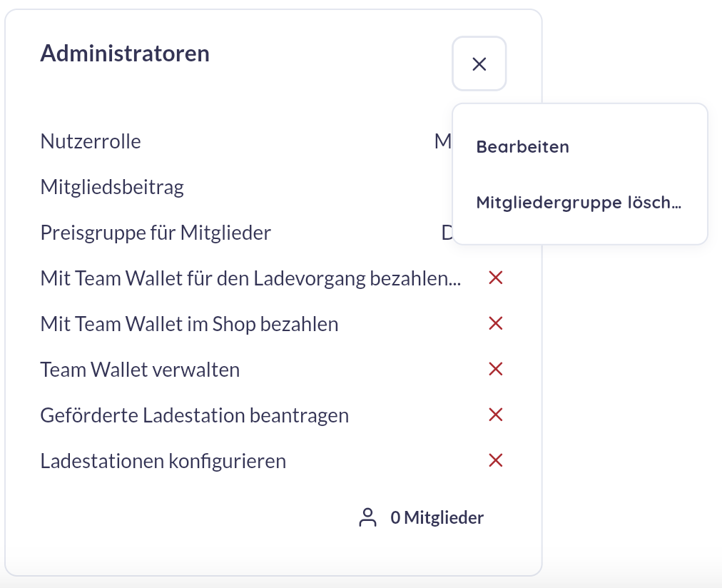Click red X next to Ladevorgang bezahlen
This screenshot has width=722, height=588.
[x=495, y=278]
